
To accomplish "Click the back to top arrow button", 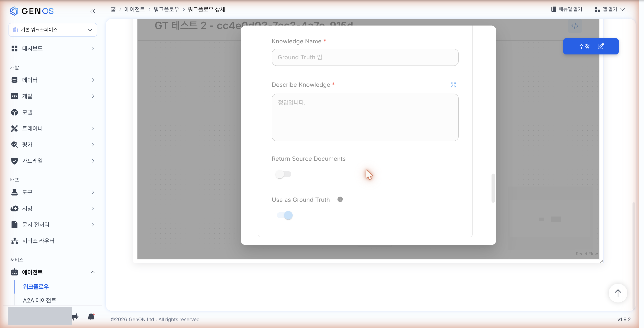I will [618, 293].
